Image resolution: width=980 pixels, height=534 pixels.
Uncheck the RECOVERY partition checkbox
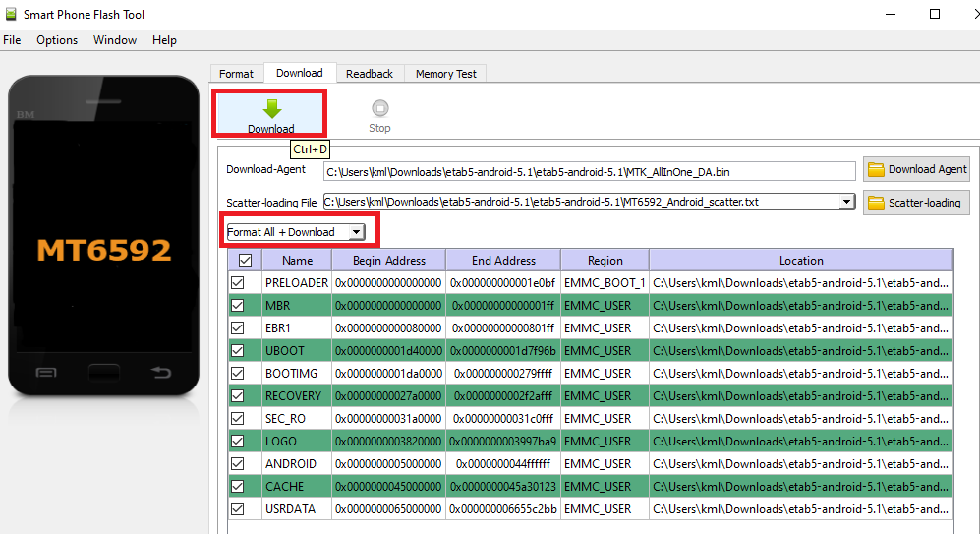[238, 395]
